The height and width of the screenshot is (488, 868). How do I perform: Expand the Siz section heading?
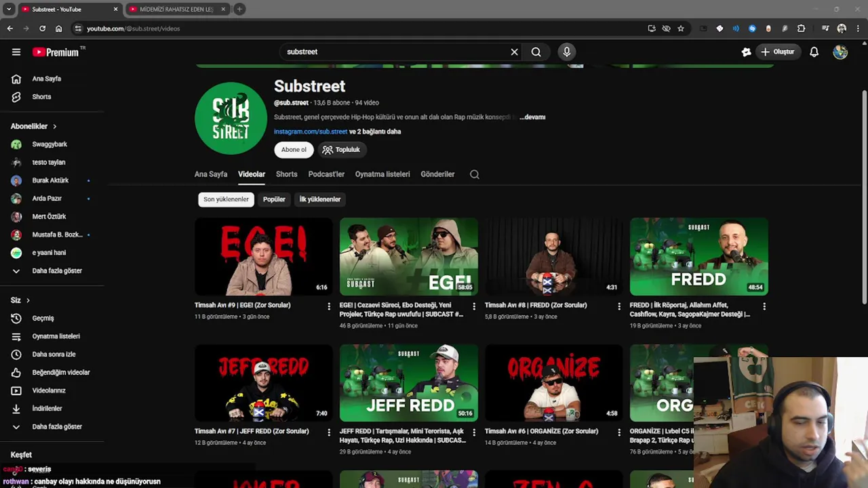[20, 300]
